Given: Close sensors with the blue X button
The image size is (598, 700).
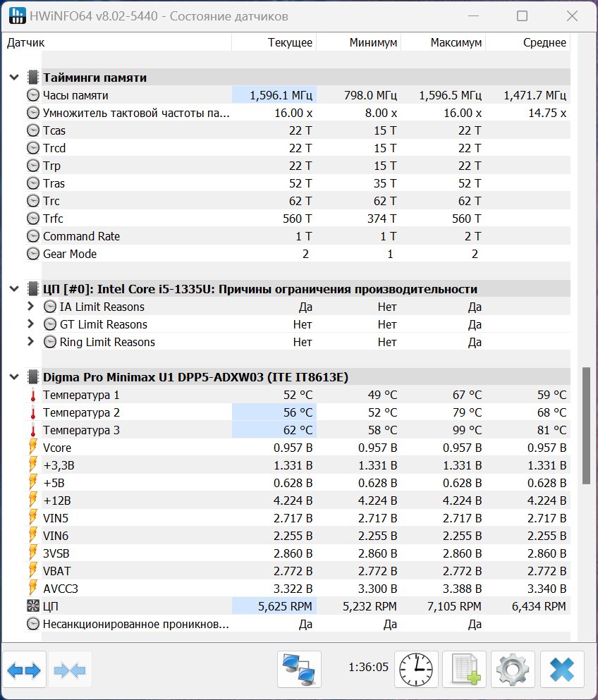Looking at the screenshot, I should click(562, 669).
